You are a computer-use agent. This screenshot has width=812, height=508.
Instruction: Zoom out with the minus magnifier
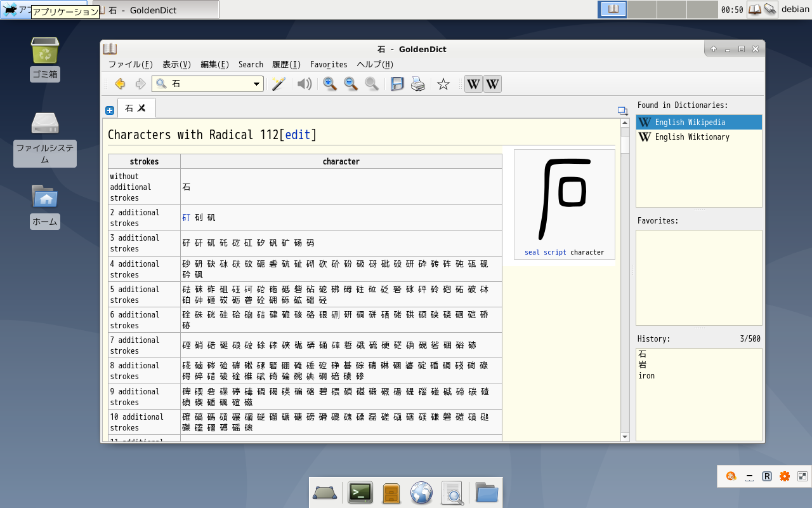tap(351, 84)
